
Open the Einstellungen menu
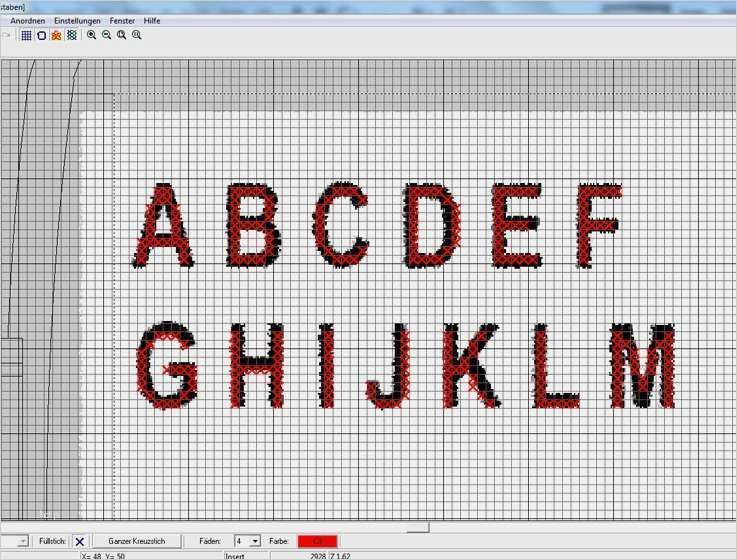point(77,21)
